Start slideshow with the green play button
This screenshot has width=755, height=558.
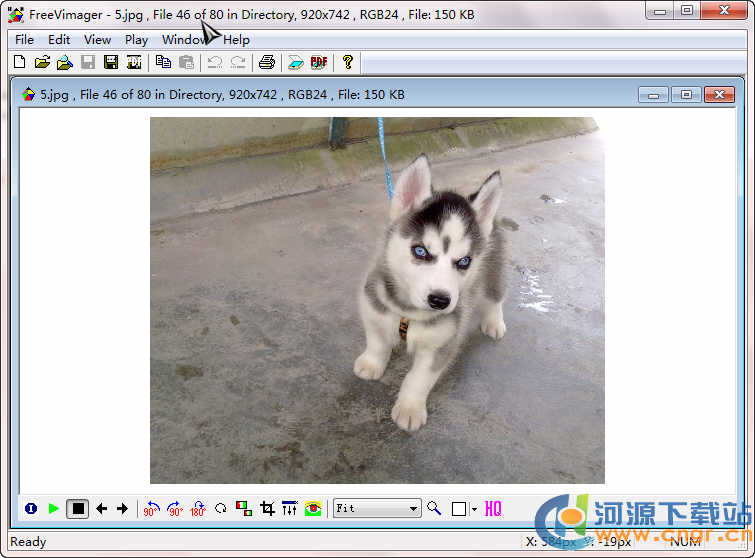click(x=53, y=508)
